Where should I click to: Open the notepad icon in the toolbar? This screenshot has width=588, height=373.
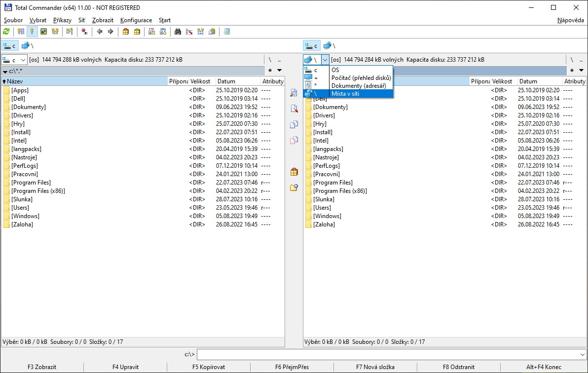tap(227, 32)
